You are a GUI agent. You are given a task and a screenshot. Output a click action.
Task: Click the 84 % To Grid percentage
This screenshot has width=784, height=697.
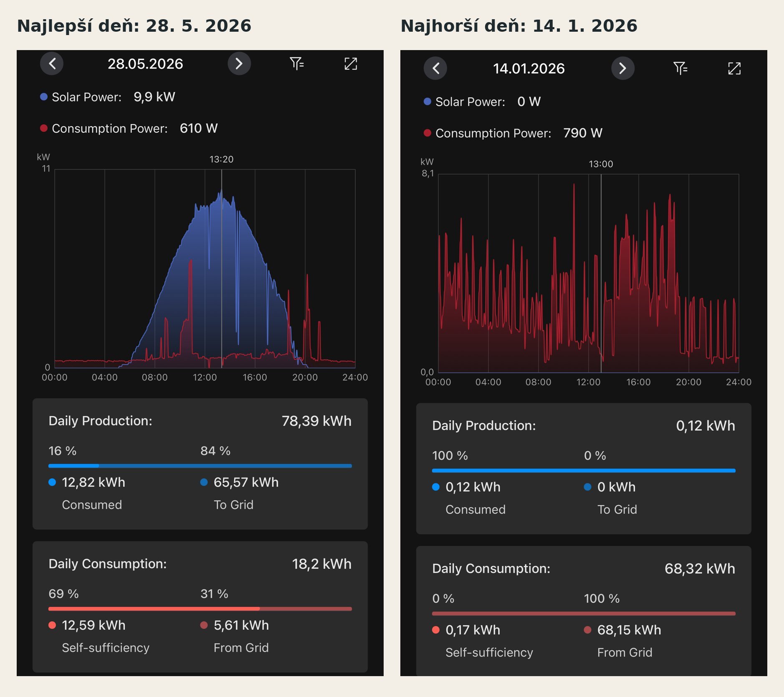pyautogui.click(x=215, y=451)
